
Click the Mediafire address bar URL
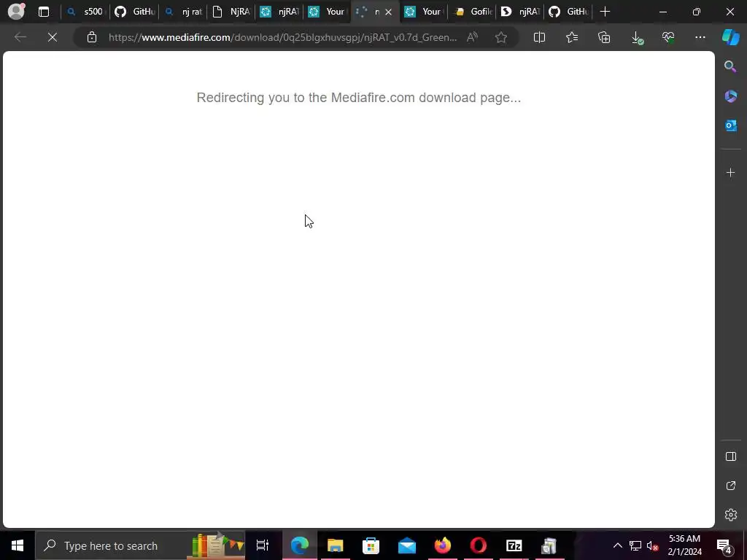[x=282, y=37]
